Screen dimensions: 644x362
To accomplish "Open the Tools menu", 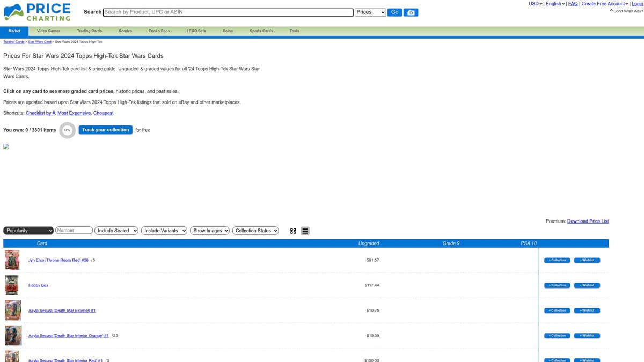I will coord(295,31).
